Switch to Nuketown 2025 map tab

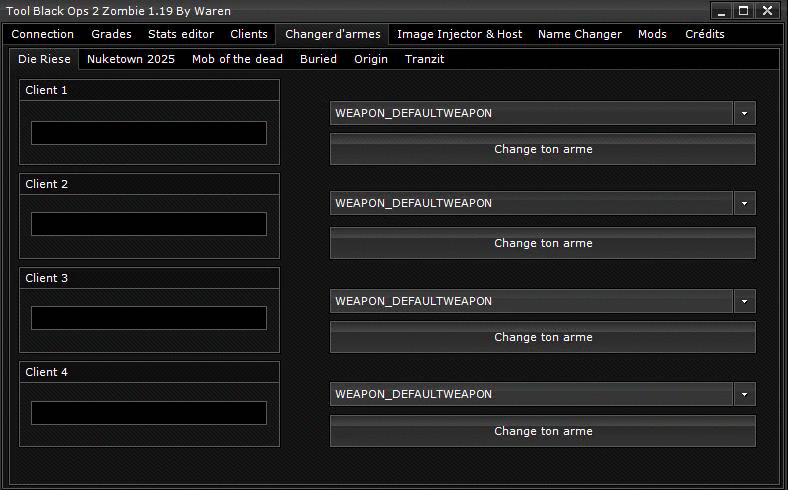tap(131, 59)
